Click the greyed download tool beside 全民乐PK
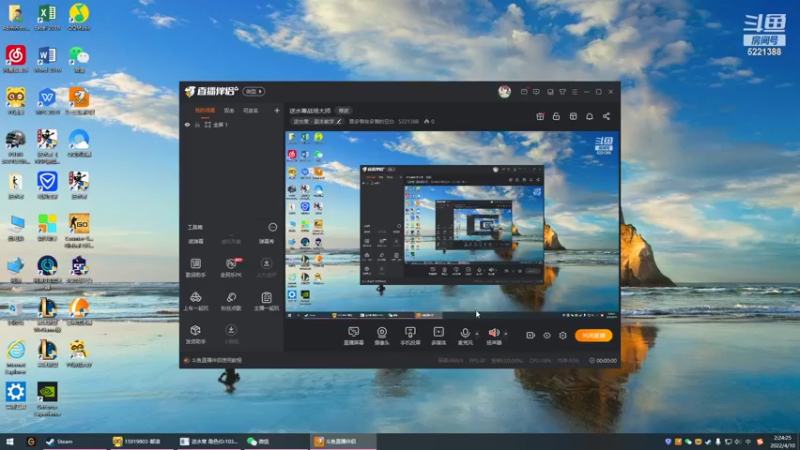This screenshot has width=800, height=450. tap(266, 267)
